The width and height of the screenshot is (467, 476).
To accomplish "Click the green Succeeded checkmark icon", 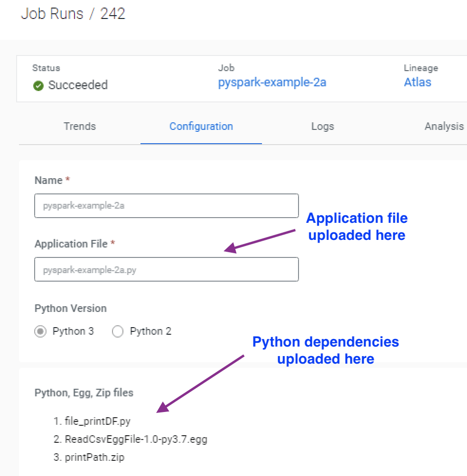I will click(x=39, y=86).
